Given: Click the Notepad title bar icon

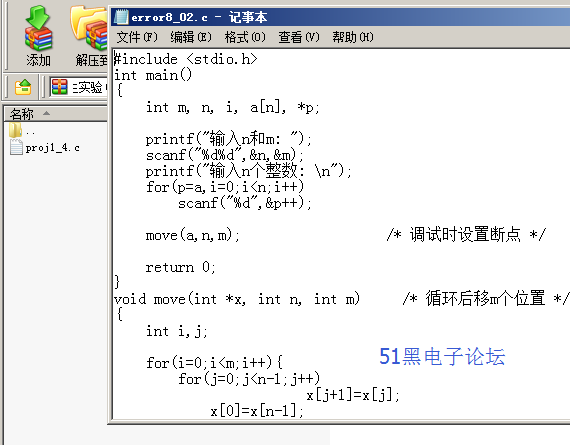Looking at the screenshot, I should click(121, 17).
